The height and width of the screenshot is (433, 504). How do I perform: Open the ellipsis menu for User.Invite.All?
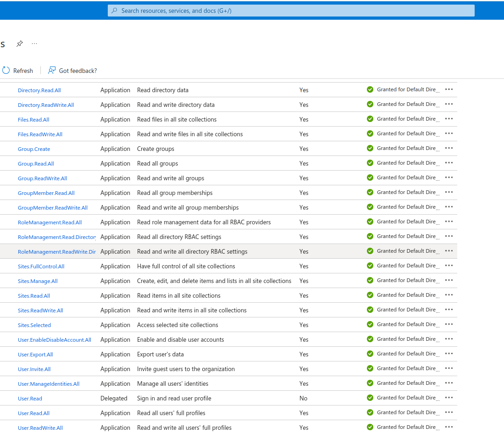pos(449,368)
